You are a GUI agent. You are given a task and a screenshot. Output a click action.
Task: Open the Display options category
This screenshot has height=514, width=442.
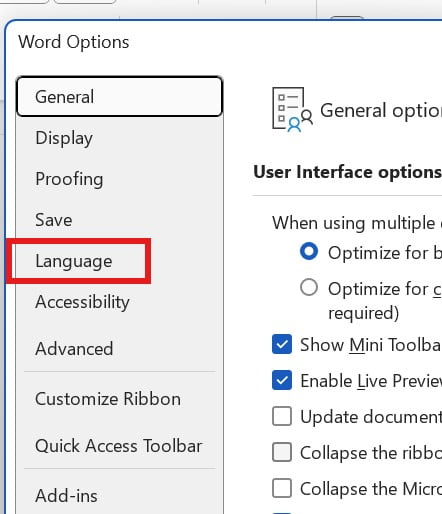[64, 138]
